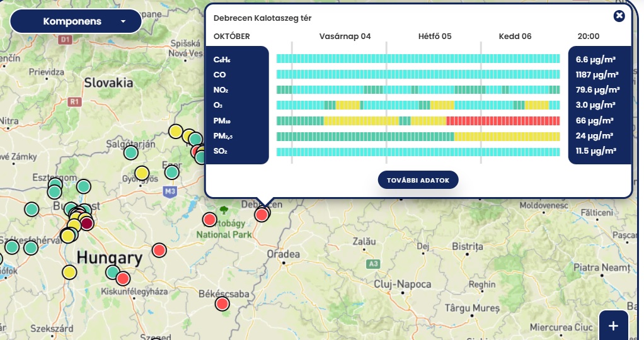Click the Hétfő 05 day header
This screenshot has width=644, height=340.
435,36
